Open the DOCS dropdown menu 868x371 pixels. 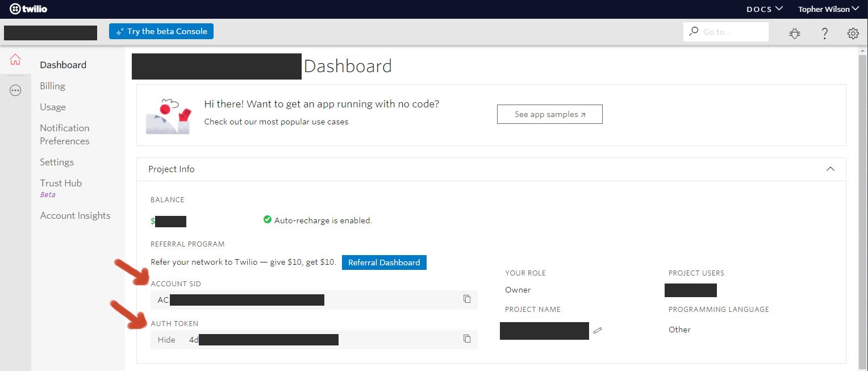pos(765,9)
